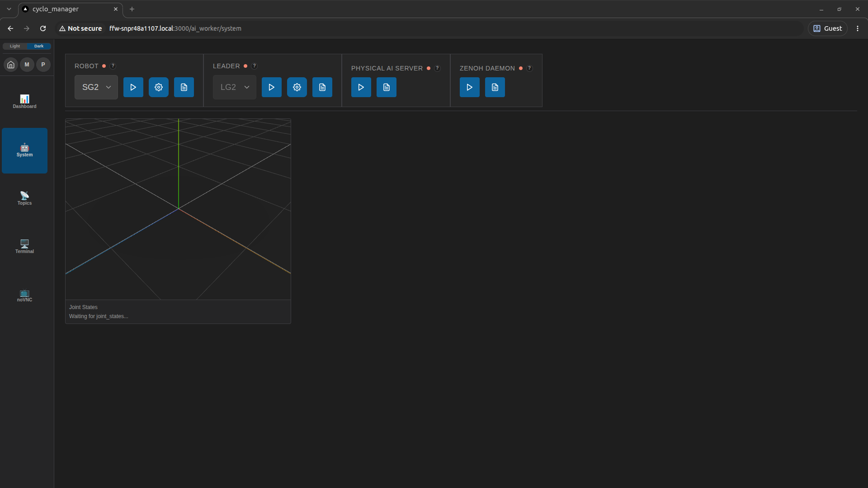Click the ROBOT help question mark
This screenshot has width=868, height=488.
(x=113, y=66)
